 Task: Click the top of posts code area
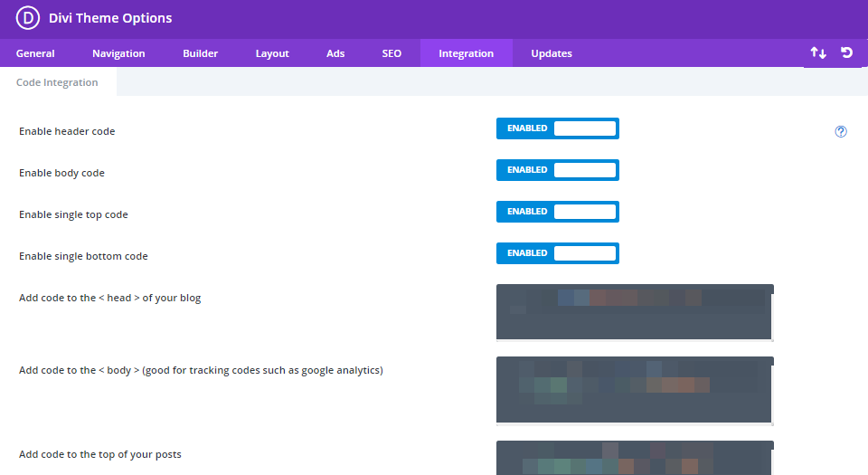635,458
